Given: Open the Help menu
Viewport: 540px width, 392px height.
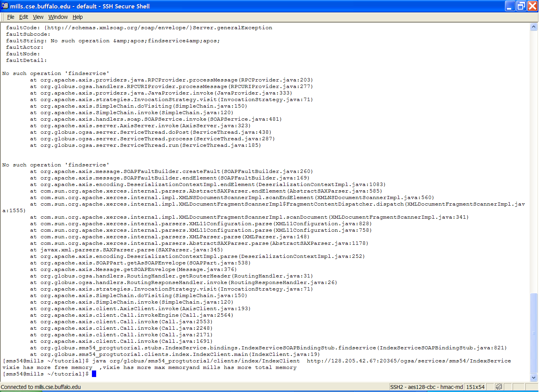Looking at the screenshot, I should (x=78, y=17).
